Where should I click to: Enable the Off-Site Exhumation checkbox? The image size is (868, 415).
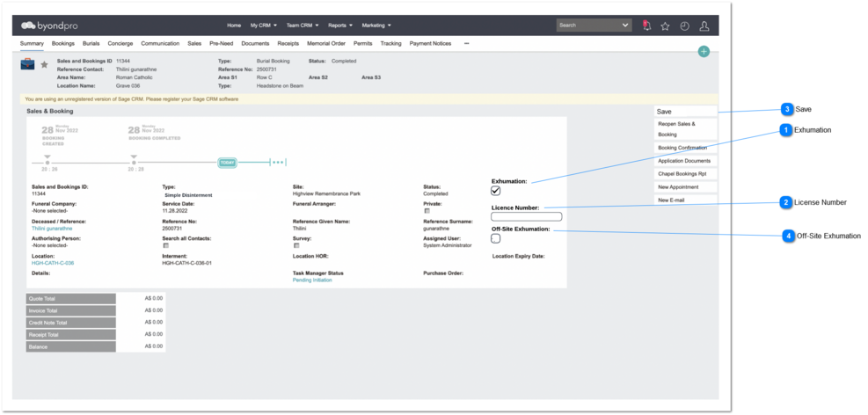click(496, 238)
